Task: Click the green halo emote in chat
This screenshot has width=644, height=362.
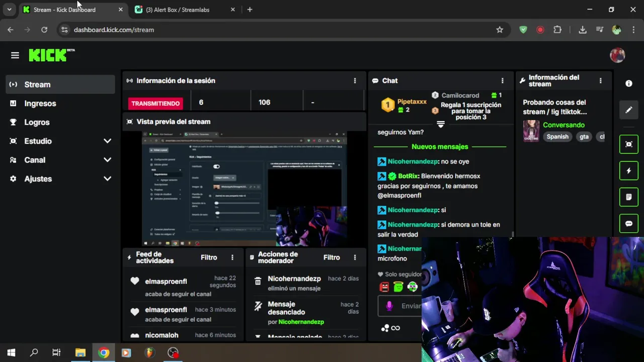Action: click(x=398, y=287)
